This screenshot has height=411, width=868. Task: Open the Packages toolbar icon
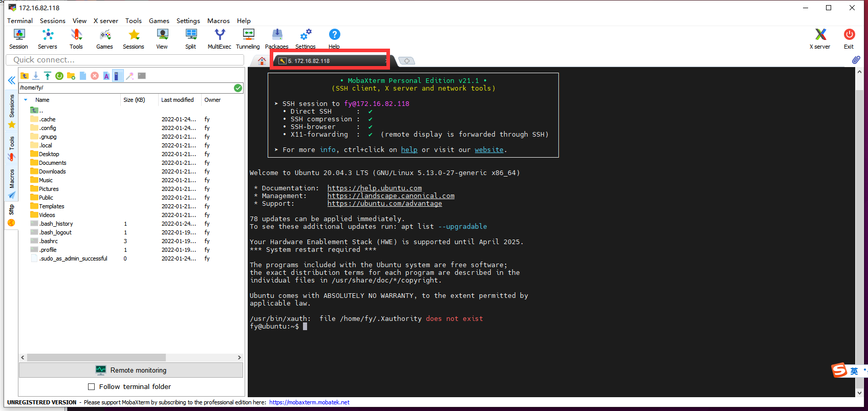(277, 39)
